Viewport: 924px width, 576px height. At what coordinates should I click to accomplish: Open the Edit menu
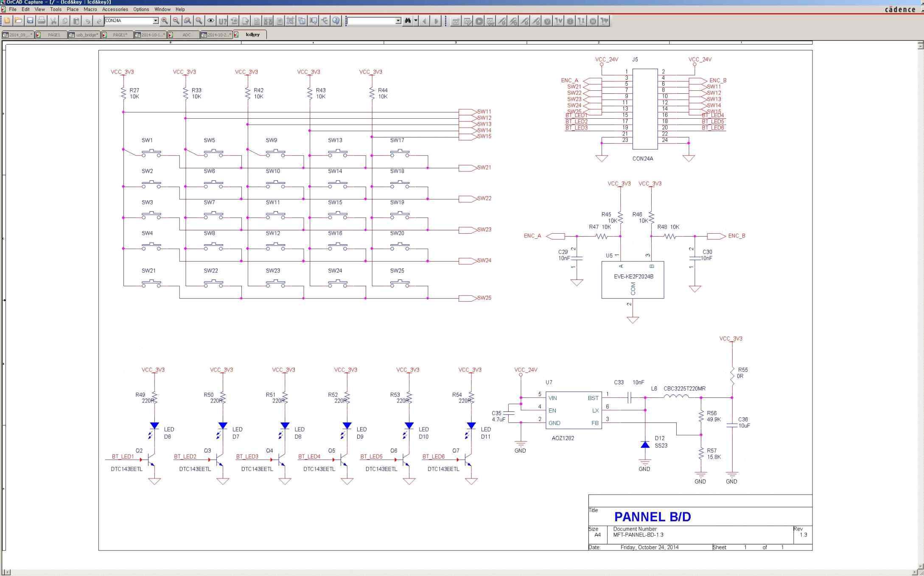(x=26, y=9)
